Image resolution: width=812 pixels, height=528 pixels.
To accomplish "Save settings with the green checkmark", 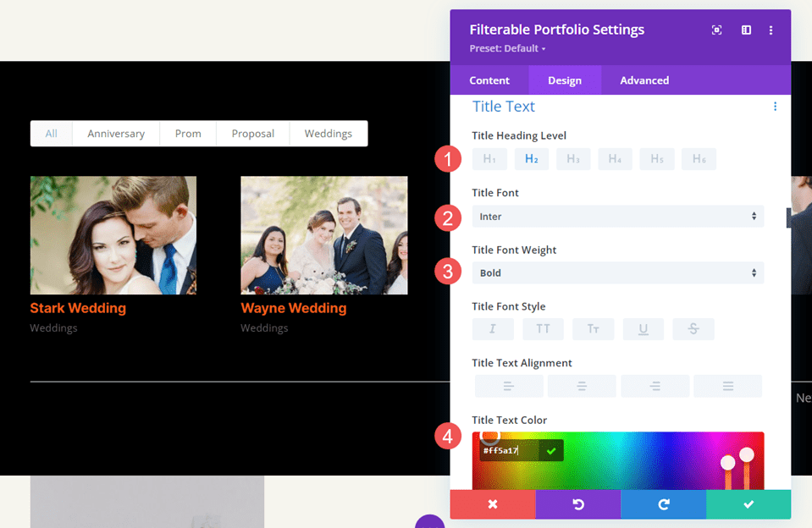I will pyautogui.click(x=748, y=504).
